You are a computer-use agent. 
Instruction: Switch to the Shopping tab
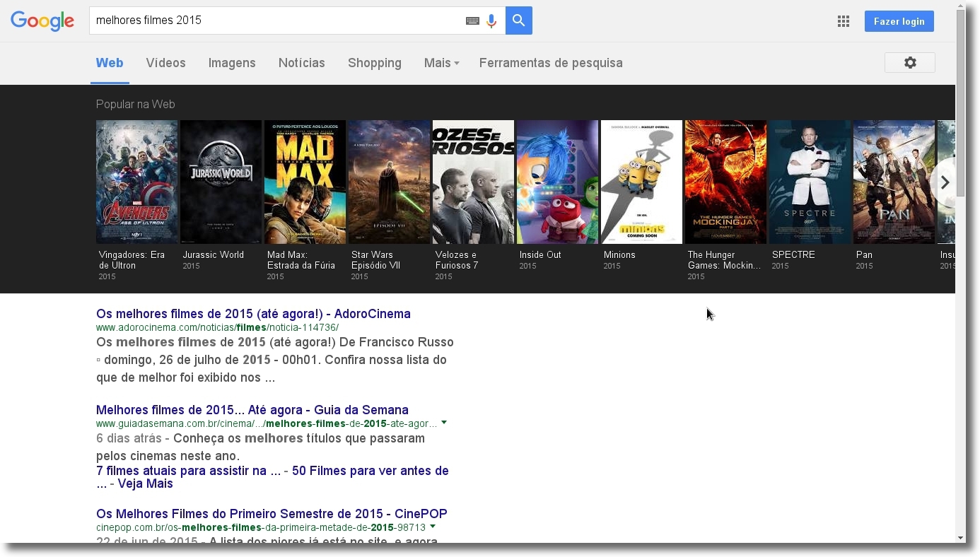[x=375, y=63]
